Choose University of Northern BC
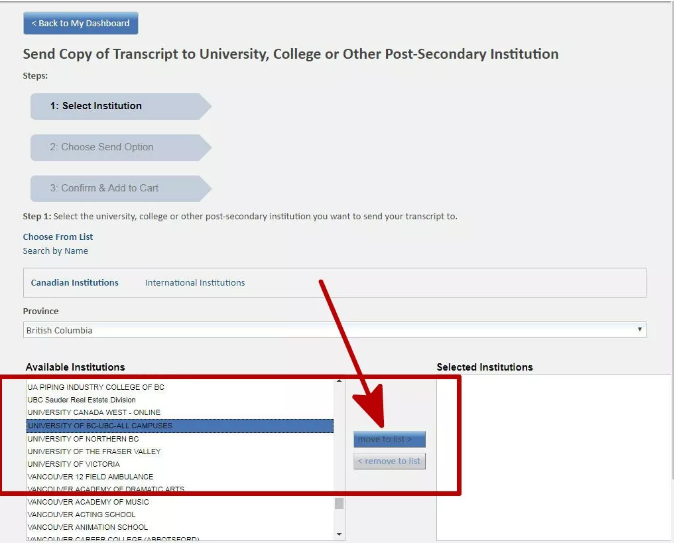 pyautogui.click(x=83, y=438)
